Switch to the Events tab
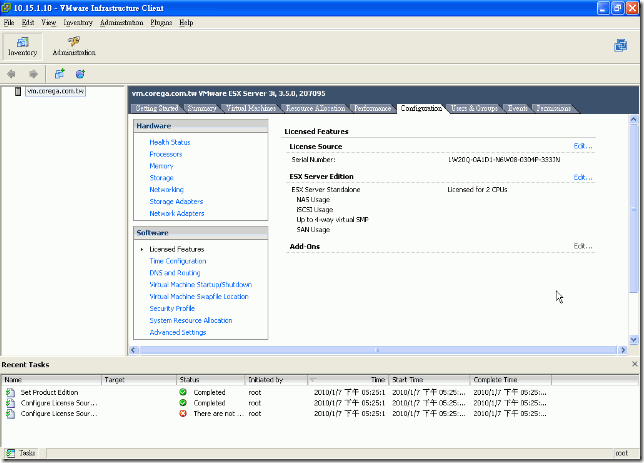 [x=518, y=108]
